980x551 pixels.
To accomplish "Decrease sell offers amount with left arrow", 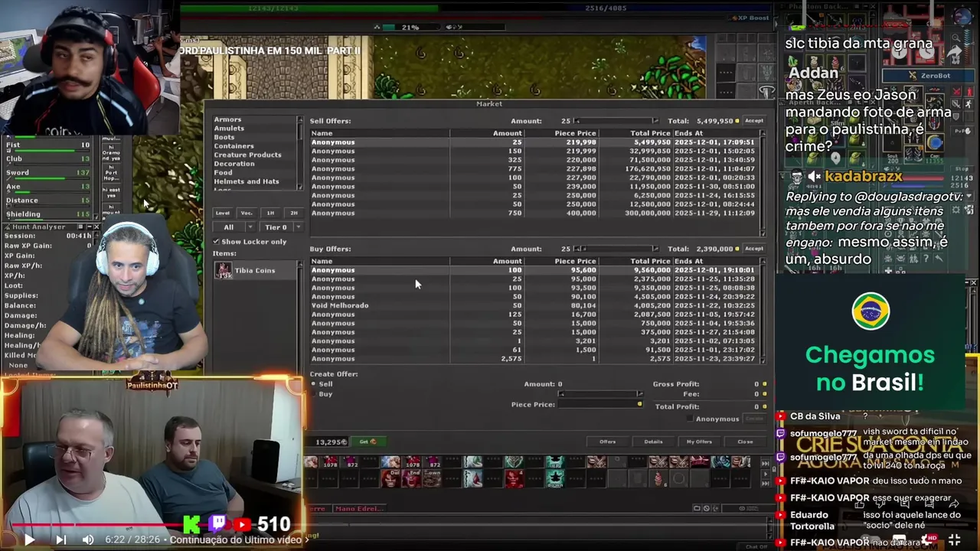I will coord(578,121).
